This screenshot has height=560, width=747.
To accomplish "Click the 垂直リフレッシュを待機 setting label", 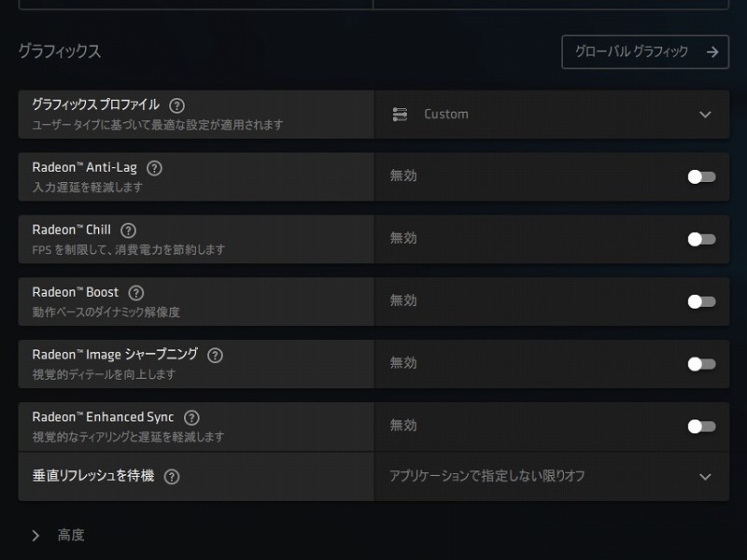I will point(92,476).
